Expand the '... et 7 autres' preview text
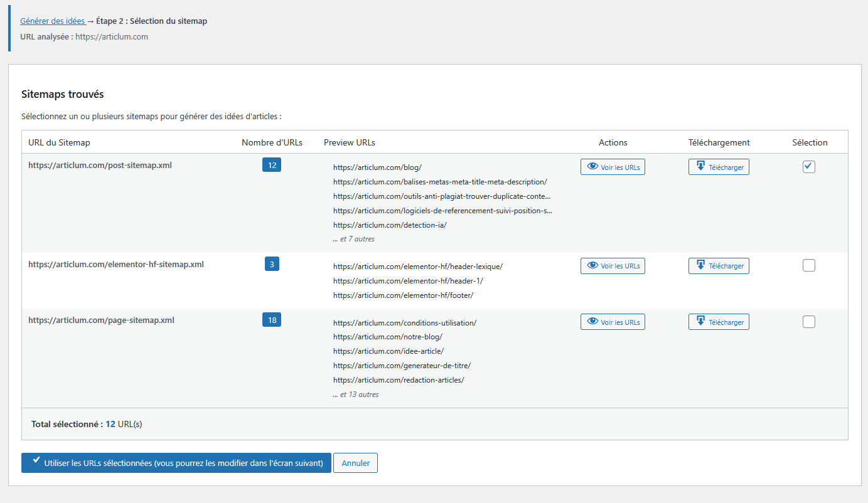 pyautogui.click(x=354, y=239)
